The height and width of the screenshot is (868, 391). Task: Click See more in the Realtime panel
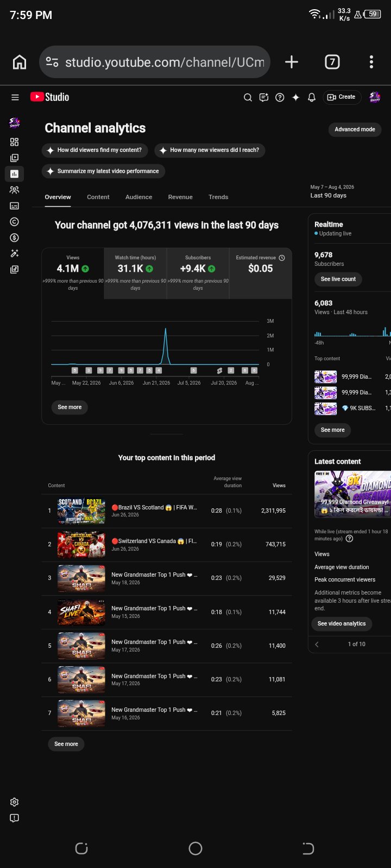click(332, 430)
